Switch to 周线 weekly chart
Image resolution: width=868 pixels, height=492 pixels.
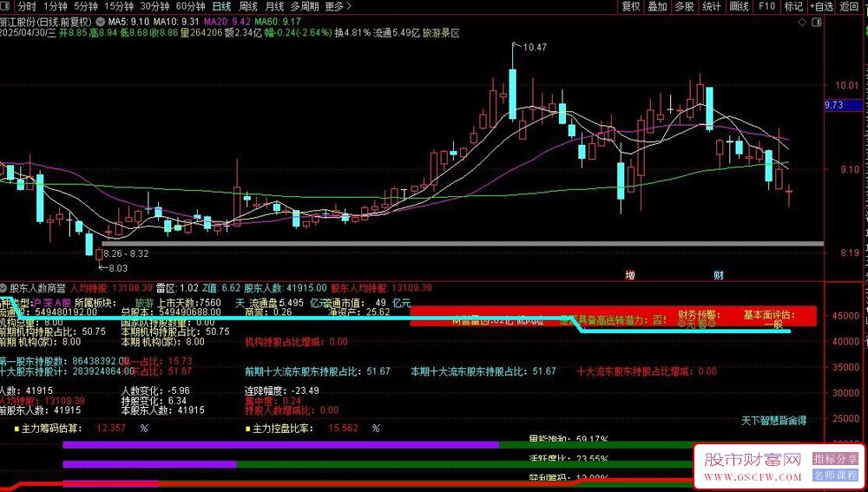pos(248,7)
